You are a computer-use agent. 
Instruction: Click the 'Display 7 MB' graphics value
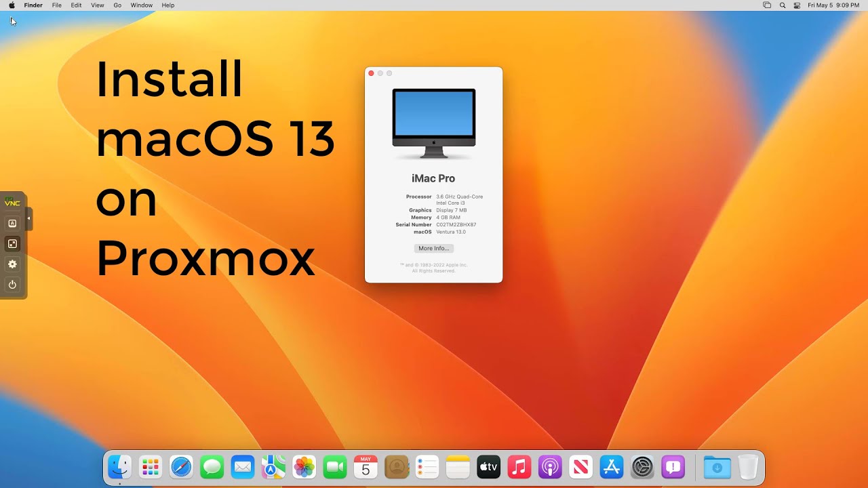click(452, 210)
